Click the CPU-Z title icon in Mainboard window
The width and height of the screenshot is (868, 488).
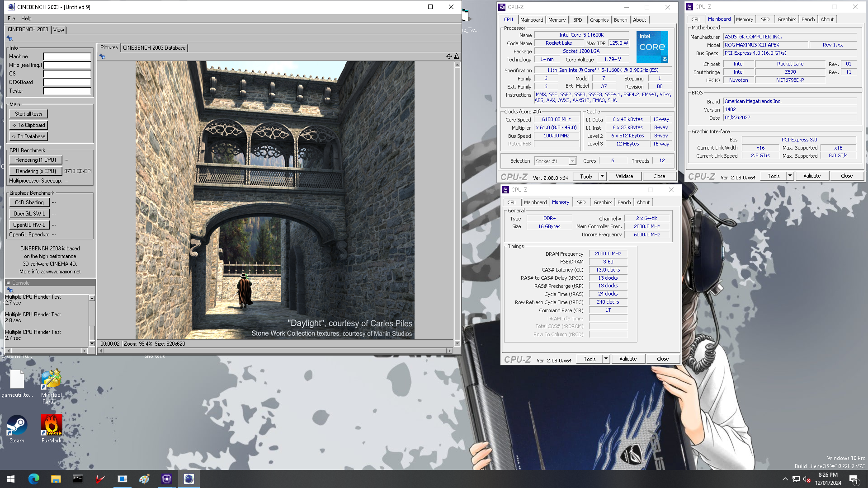pyautogui.click(x=689, y=7)
